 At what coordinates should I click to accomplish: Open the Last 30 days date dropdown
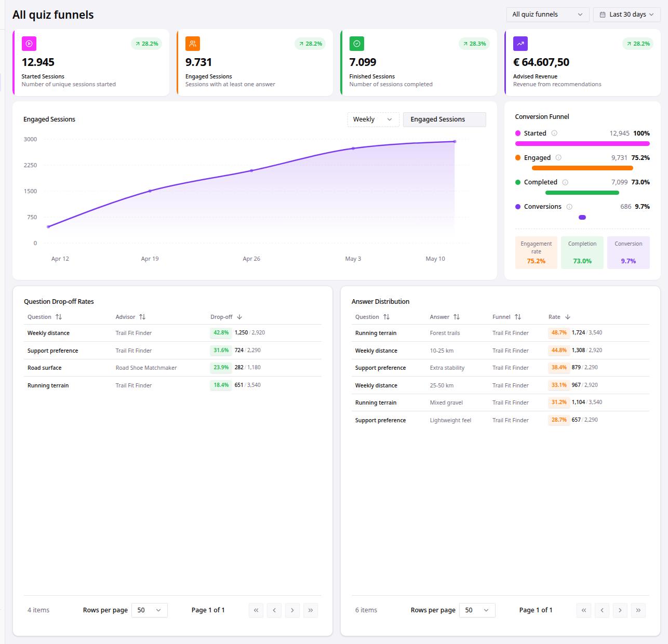(627, 15)
